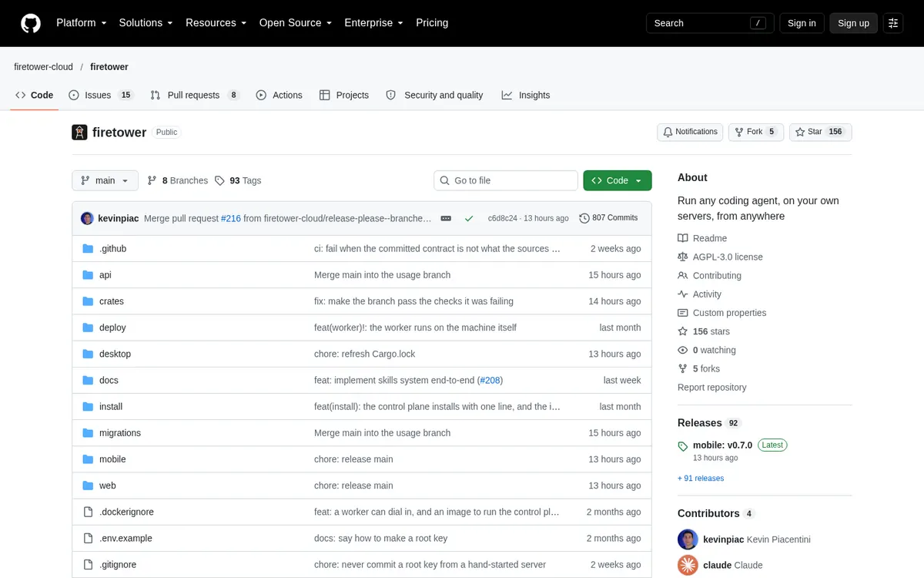924x578 pixels.
Task: Click the .github folder icon
Action: coord(87,249)
